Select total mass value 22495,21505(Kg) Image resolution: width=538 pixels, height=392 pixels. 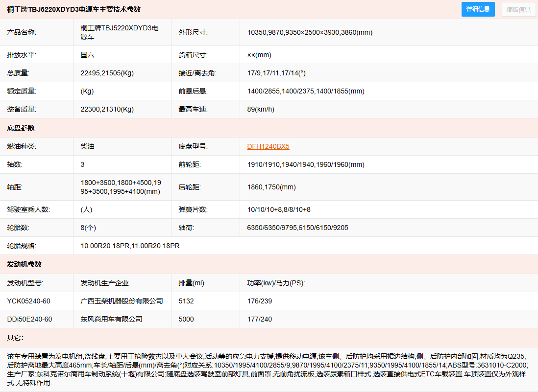click(107, 73)
